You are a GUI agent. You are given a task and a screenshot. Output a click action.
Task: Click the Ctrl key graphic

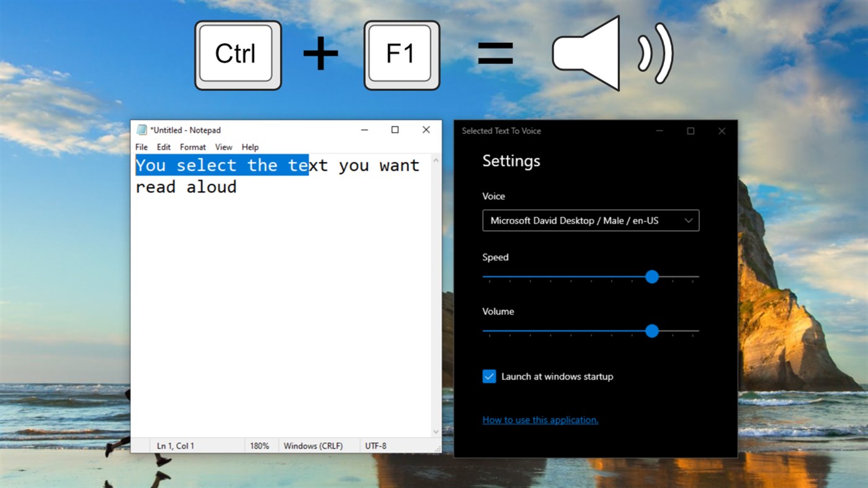point(238,54)
